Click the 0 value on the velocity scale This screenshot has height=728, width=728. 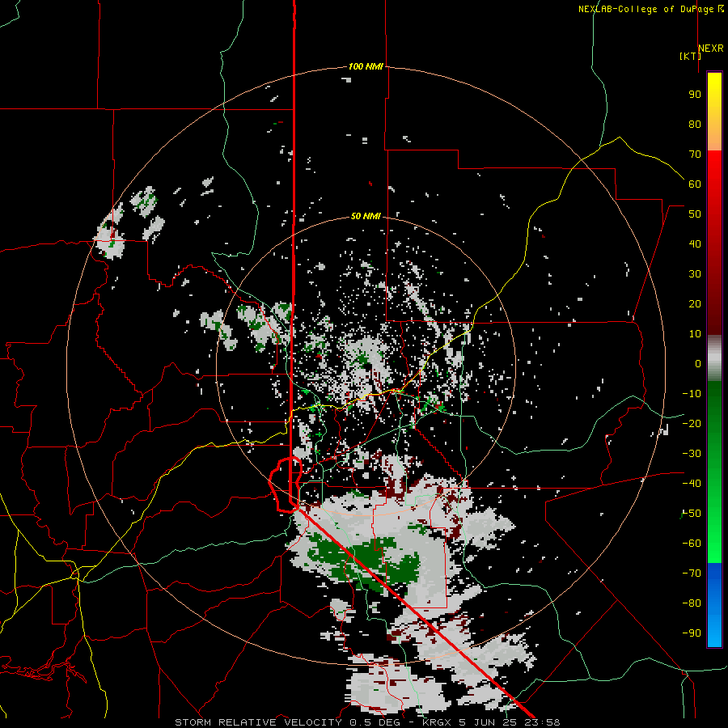click(698, 363)
